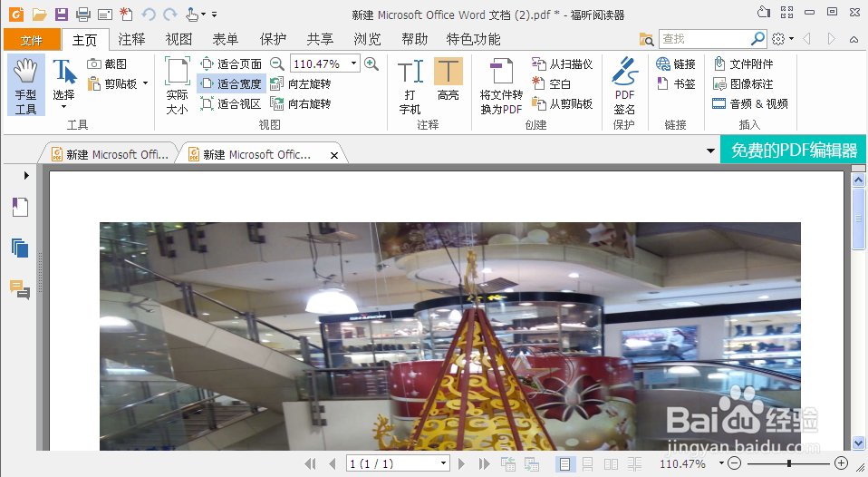Go to the previous page
868x477 pixels.
coord(333,463)
